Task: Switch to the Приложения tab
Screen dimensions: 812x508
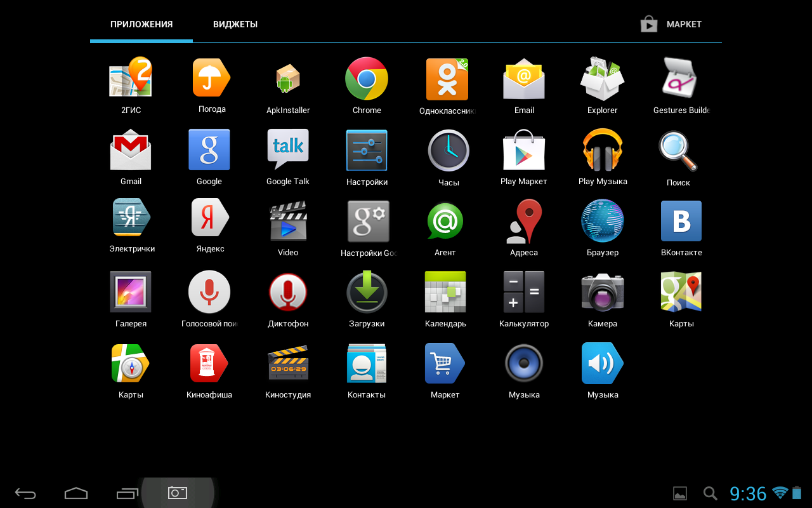Action: pyautogui.click(x=141, y=24)
